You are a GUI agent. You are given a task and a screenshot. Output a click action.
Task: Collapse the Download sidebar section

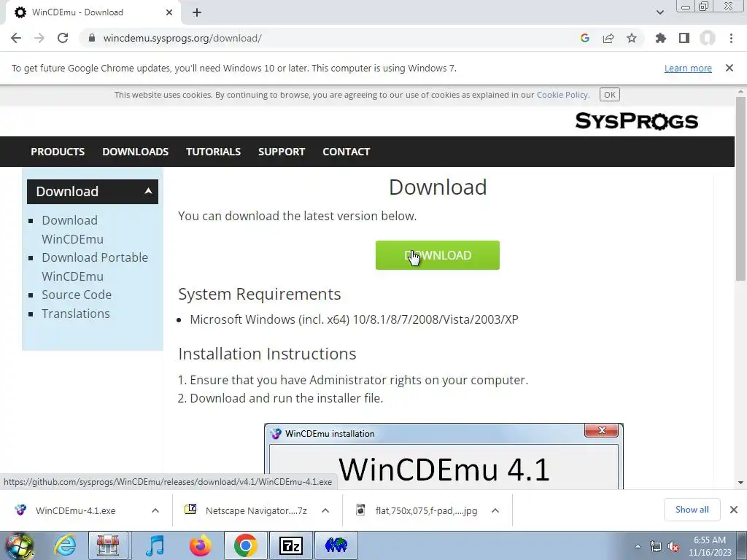point(148,192)
